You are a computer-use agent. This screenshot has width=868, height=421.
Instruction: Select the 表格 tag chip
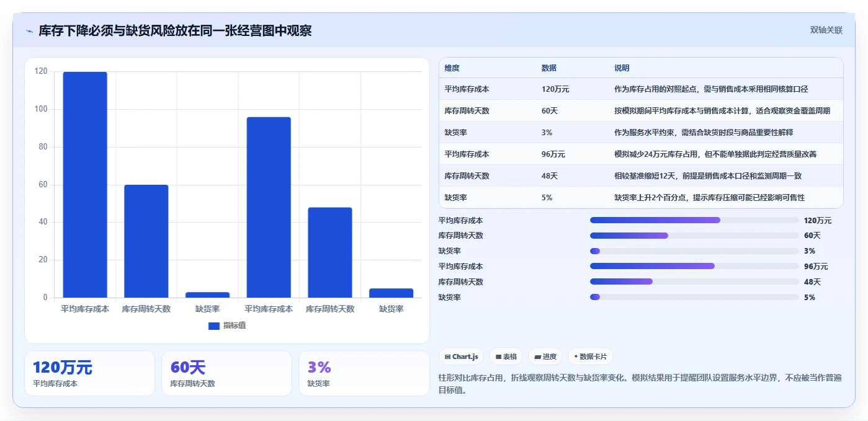pyautogui.click(x=506, y=357)
